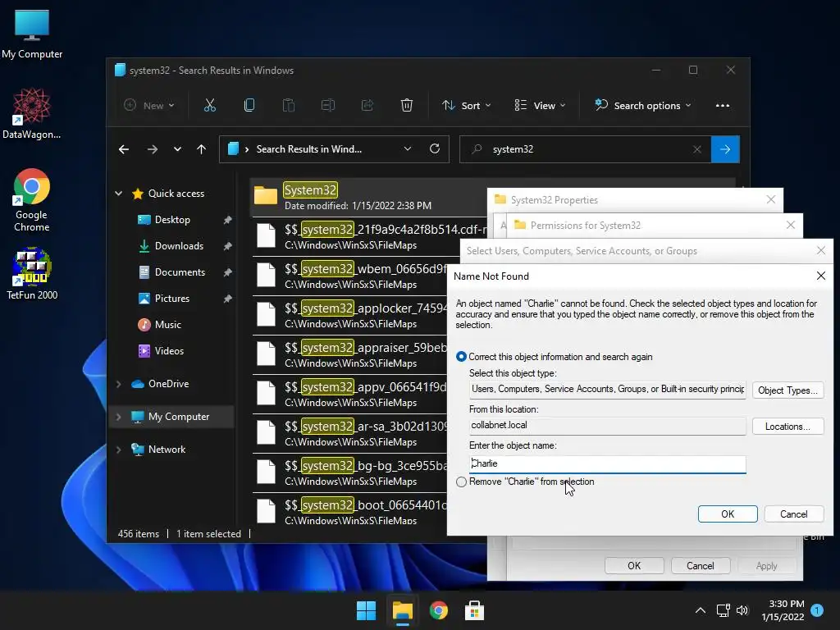Open the notification badge in tray
The image size is (840, 630).
coord(816,610)
